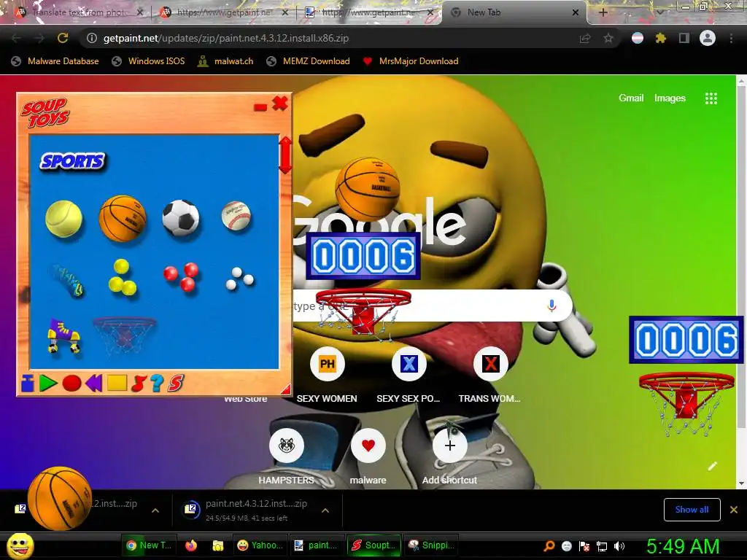Open the Google apps grid

tap(711, 98)
